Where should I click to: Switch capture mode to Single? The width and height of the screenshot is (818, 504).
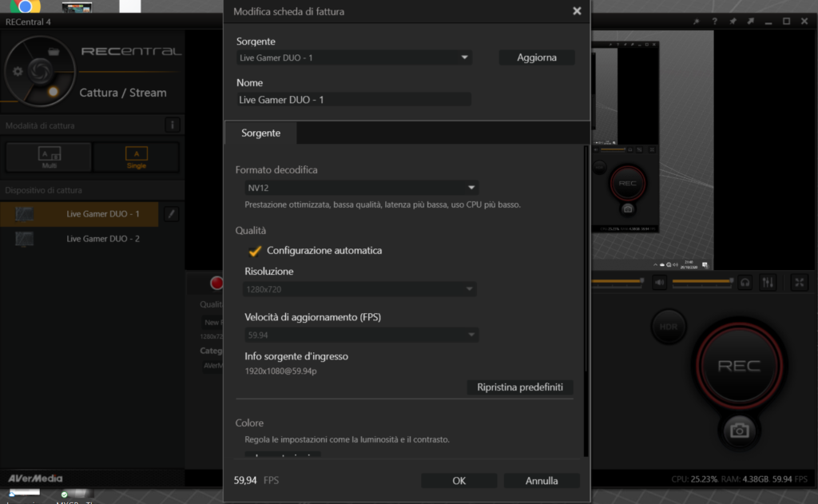[x=136, y=157]
